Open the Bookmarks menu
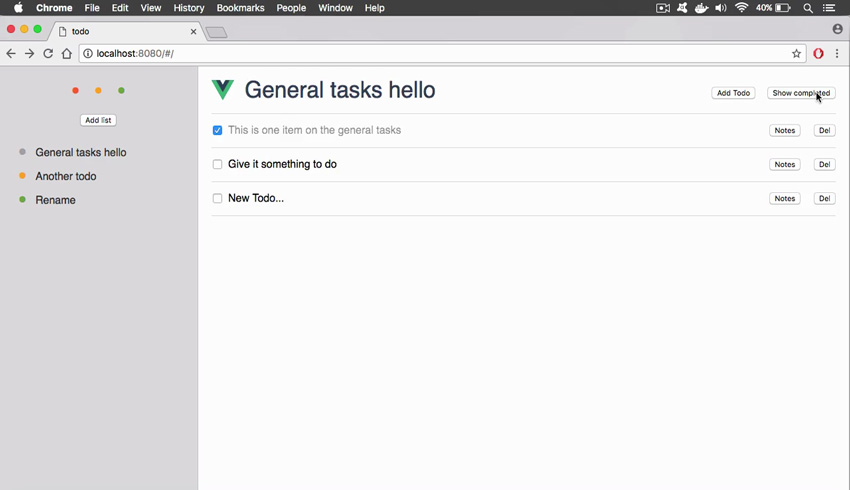The image size is (850, 490). tap(240, 8)
